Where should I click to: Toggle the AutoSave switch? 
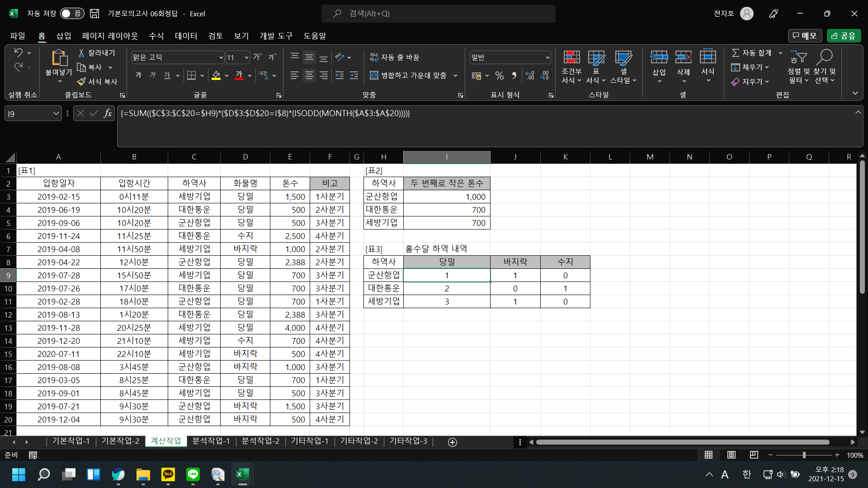click(72, 14)
